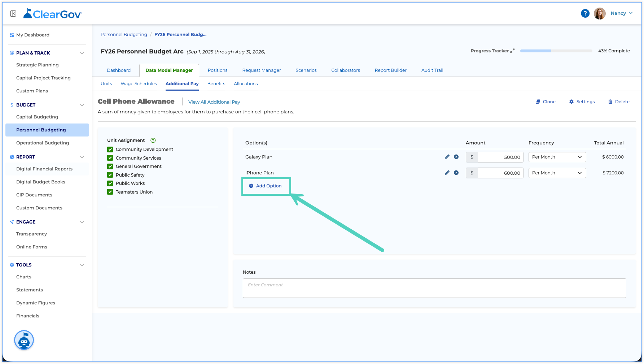644x364 pixels.
Task: Click the ClearGov logo
Action: click(x=53, y=14)
